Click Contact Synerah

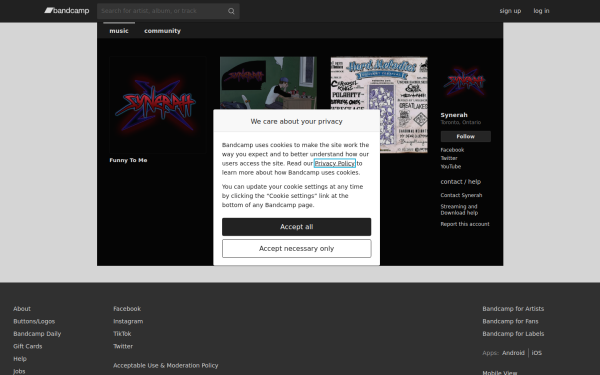461,195
